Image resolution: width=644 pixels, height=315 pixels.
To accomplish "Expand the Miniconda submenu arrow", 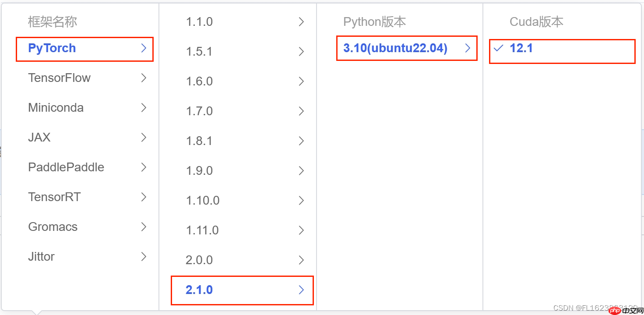I will (144, 108).
